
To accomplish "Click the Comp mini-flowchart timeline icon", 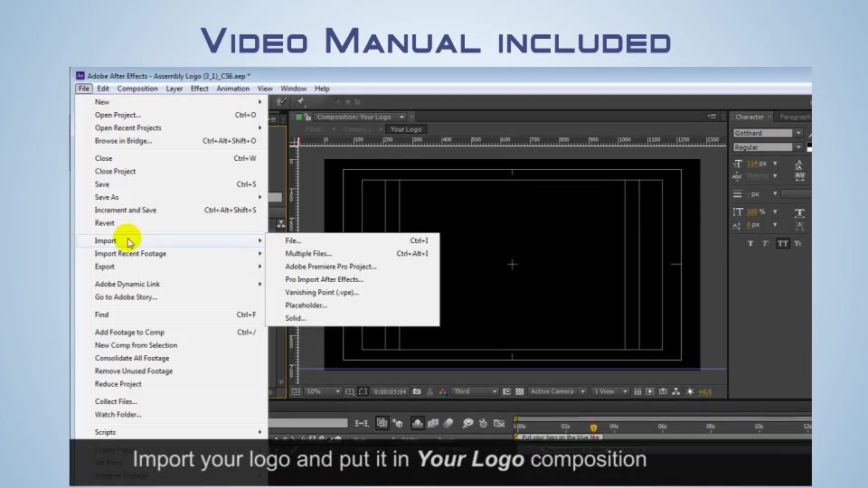I will point(362,423).
